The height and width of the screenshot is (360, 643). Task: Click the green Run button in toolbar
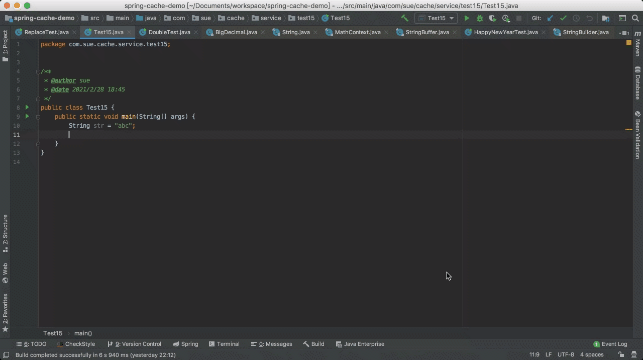click(467, 18)
